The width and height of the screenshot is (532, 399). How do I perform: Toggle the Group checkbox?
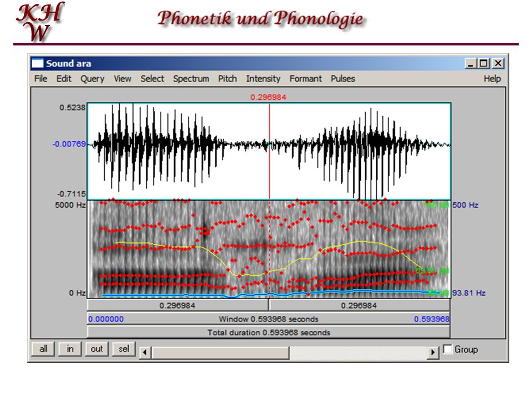(448, 349)
